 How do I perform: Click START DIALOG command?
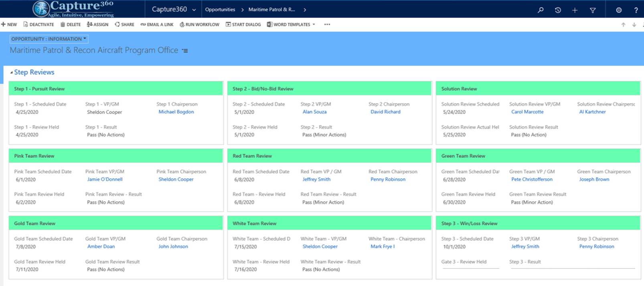pos(243,24)
